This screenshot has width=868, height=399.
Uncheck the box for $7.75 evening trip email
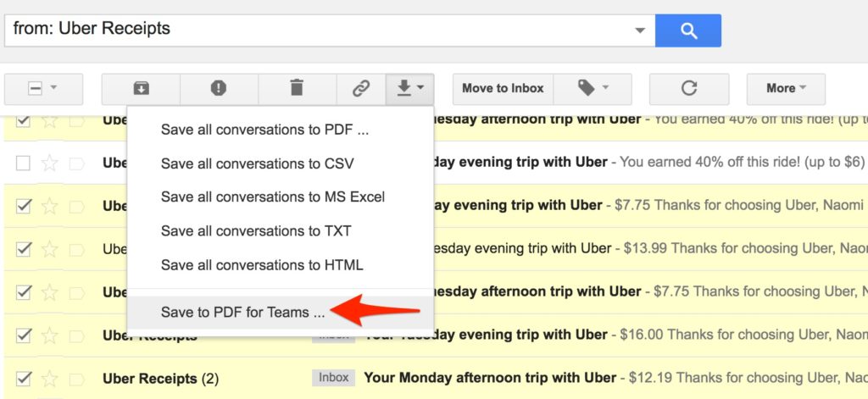point(23,206)
